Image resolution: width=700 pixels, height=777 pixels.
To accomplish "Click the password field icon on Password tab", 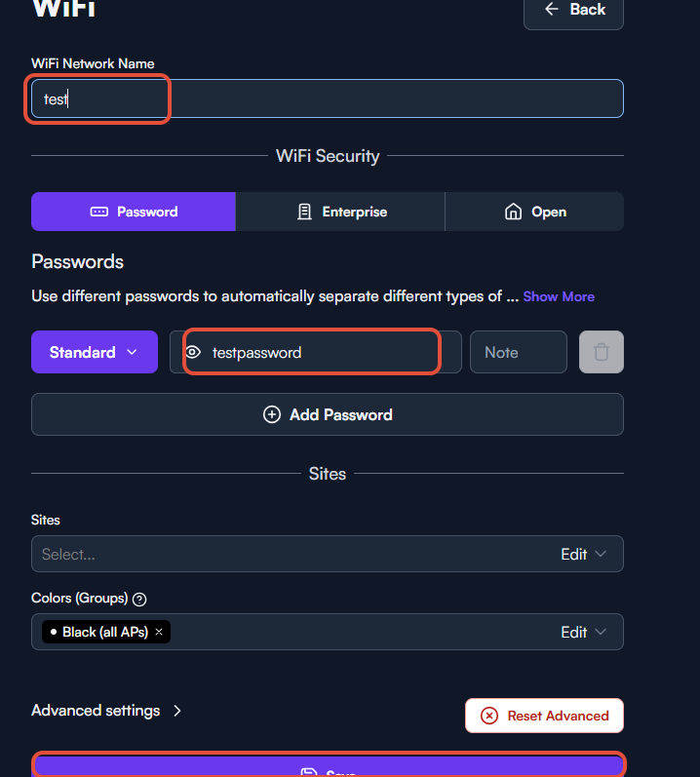I will [x=99, y=213].
